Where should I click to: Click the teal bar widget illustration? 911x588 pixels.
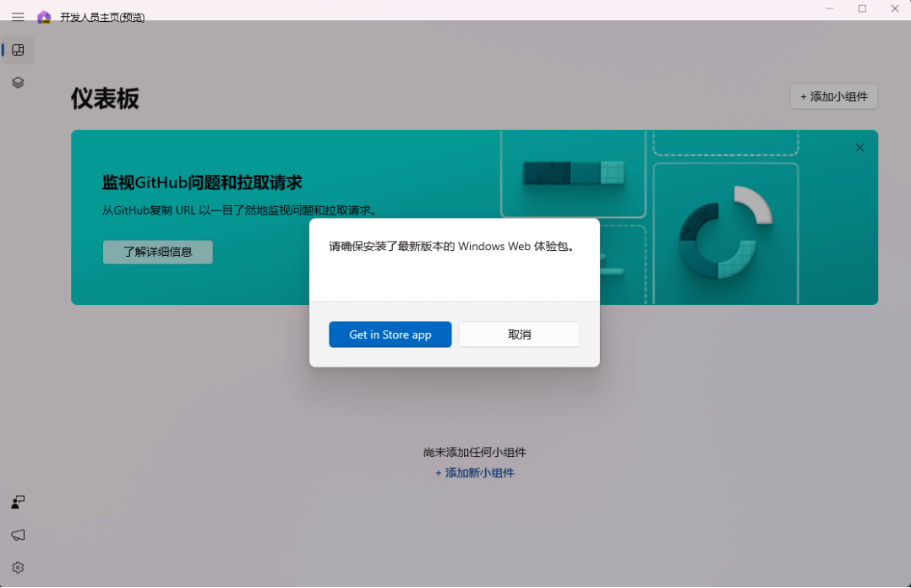[573, 173]
